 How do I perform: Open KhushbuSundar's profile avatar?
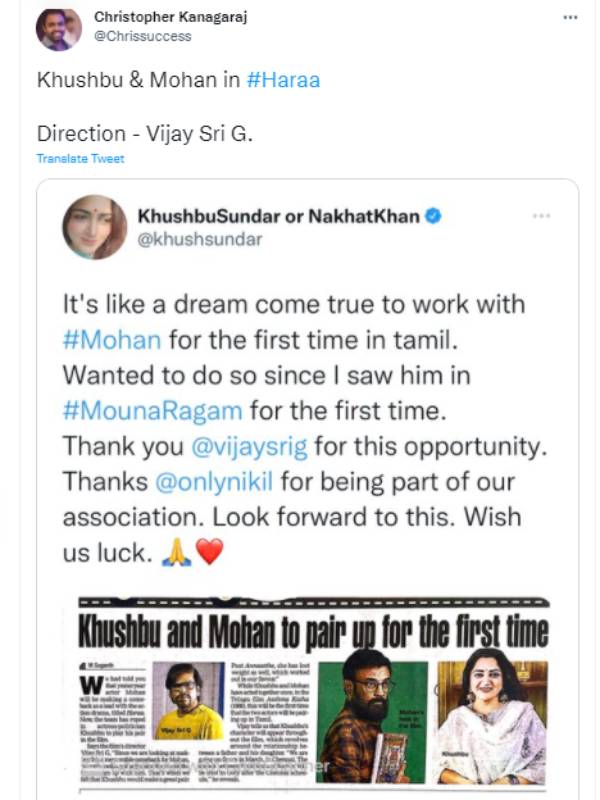click(x=91, y=224)
